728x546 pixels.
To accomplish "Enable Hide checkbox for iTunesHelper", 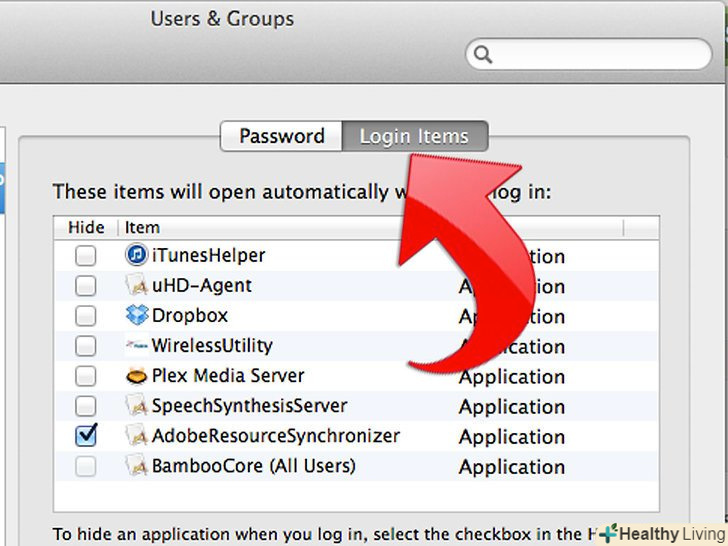I will [x=86, y=256].
